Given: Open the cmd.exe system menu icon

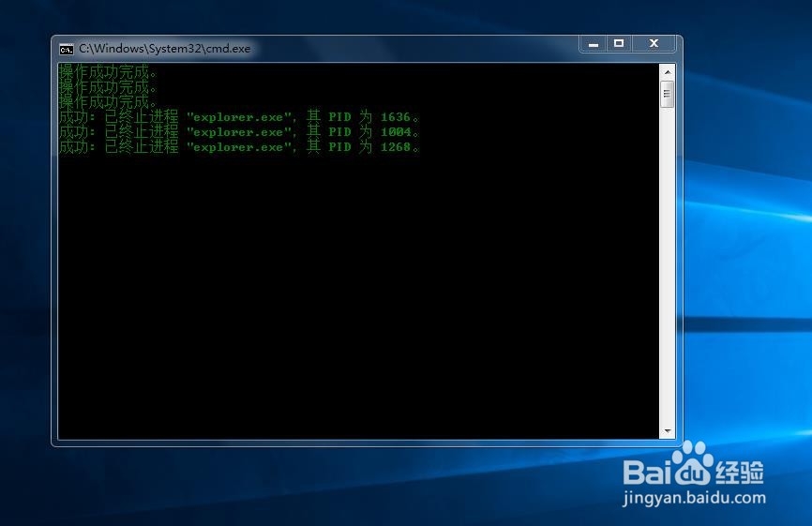Looking at the screenshot, I should 67,49.
